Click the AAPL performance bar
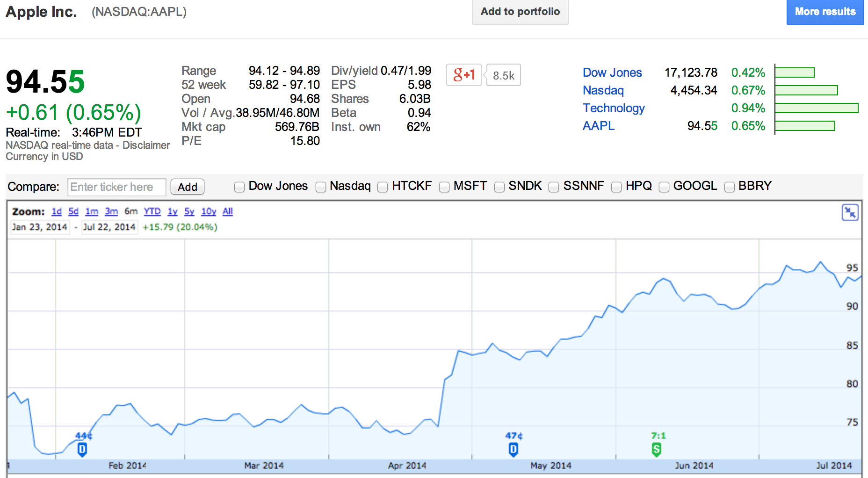 [x=805, y=126]
